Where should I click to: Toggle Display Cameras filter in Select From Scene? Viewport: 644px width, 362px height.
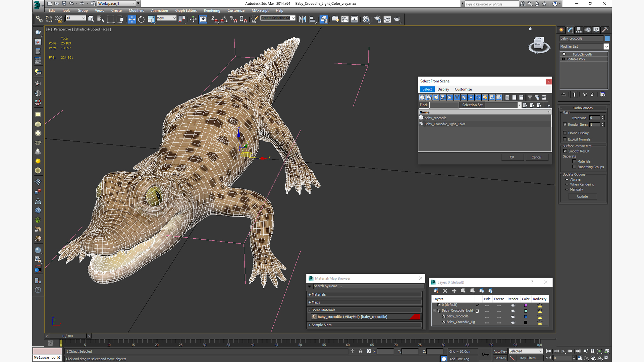click(443, 98)
